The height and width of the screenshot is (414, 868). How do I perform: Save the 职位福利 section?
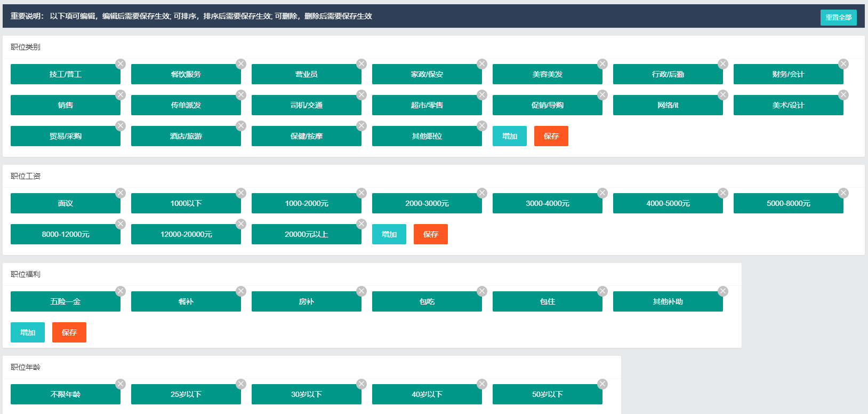click(x=69, y=332)
